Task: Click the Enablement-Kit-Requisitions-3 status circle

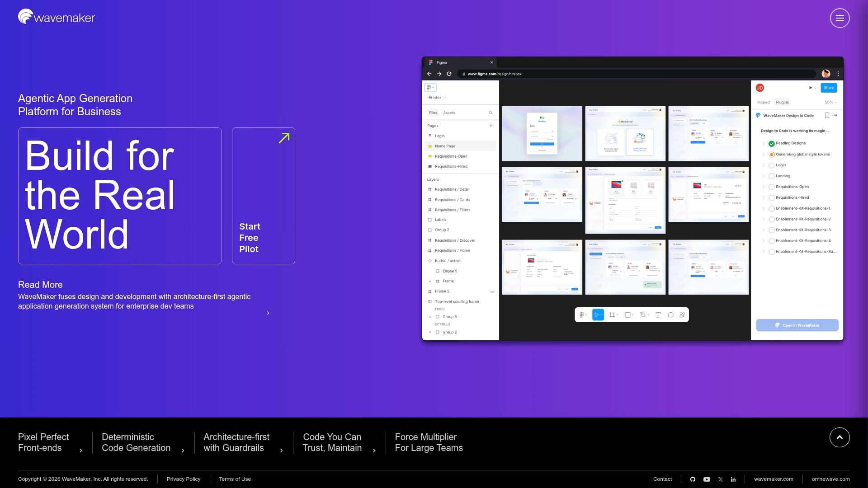Action: (771, 230)
